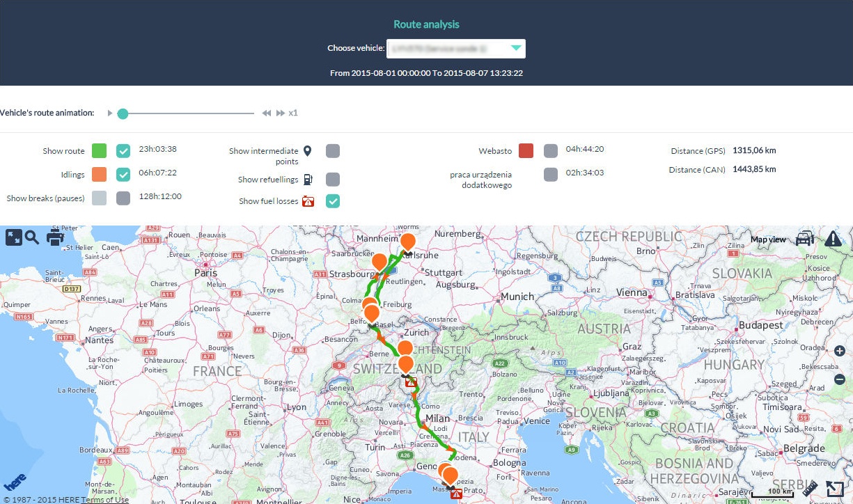The image size is (853, 504).
Task: Open the Choose vehicle dropdown
Action: point(457,49)
